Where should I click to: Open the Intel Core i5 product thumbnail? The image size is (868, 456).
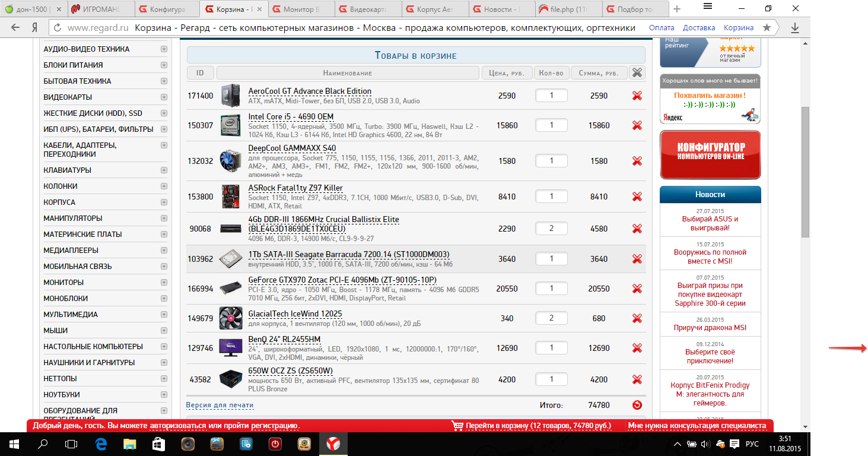click(x=231, y=125)
